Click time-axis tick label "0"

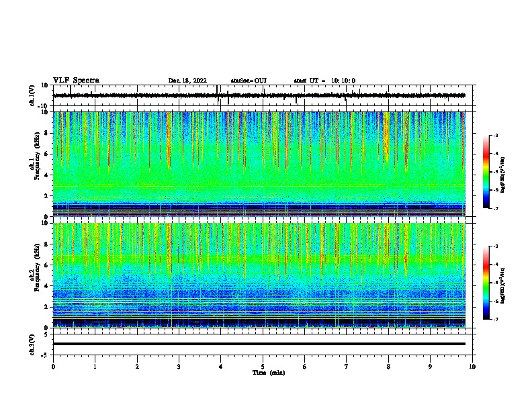click(53, 367)
